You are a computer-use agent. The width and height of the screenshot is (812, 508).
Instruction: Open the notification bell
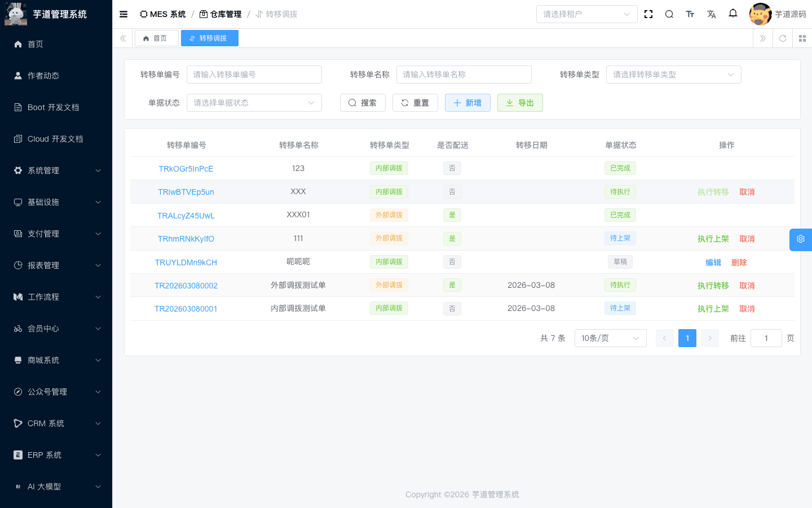click(732, 14)
